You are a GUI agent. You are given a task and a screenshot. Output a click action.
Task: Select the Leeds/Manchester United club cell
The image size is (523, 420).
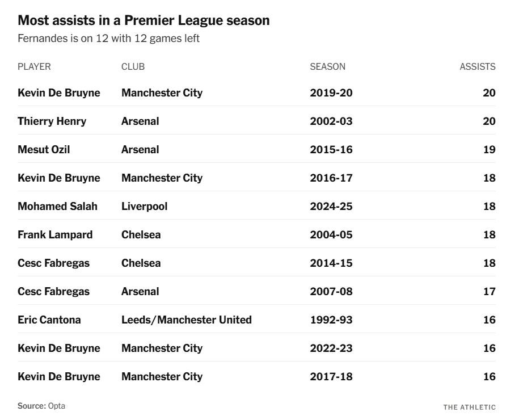pos(186,320)
